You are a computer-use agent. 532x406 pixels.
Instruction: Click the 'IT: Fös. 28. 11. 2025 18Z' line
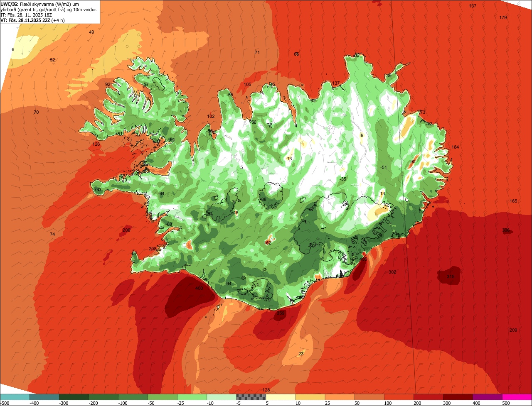click(x=27, y=15)
